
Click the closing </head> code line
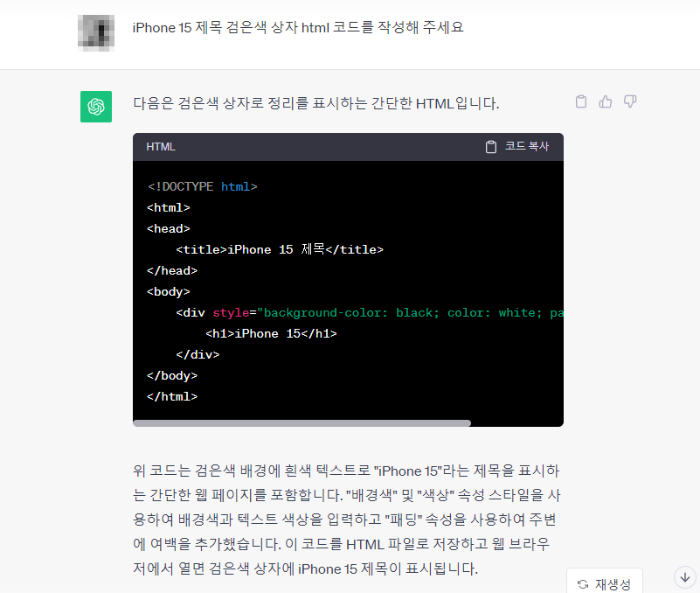pos(172,270)
